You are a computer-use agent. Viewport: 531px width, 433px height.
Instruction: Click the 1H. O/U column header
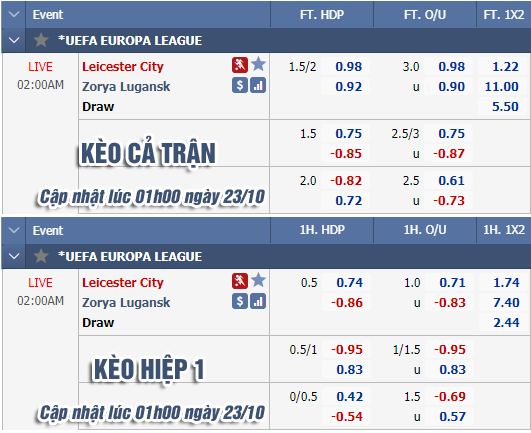(x=425, y=230)
